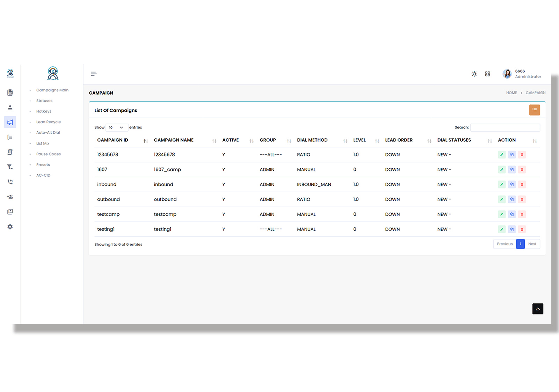Open the filter funnel sidebar icon
The image size is (559, 392).
click(x=10, y=167)
